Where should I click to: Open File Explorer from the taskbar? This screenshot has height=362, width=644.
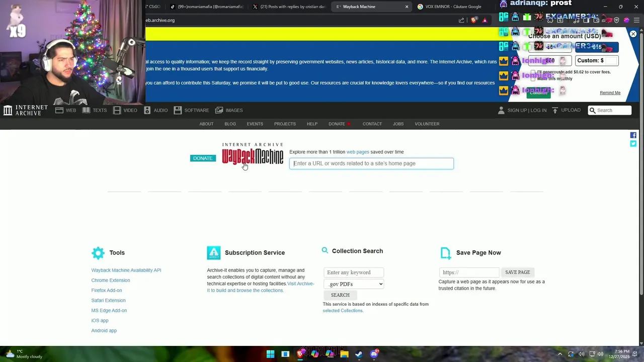point(344,354)
